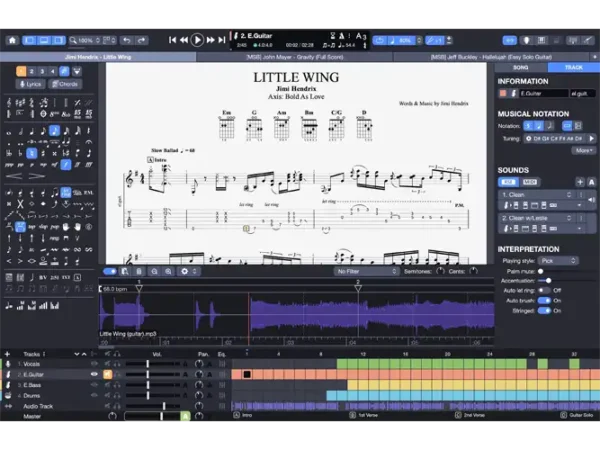Image resolution: width=600 pixels, height=450 pixels.
Task: Open the zoom 100% dropdown
Action: 85,40
